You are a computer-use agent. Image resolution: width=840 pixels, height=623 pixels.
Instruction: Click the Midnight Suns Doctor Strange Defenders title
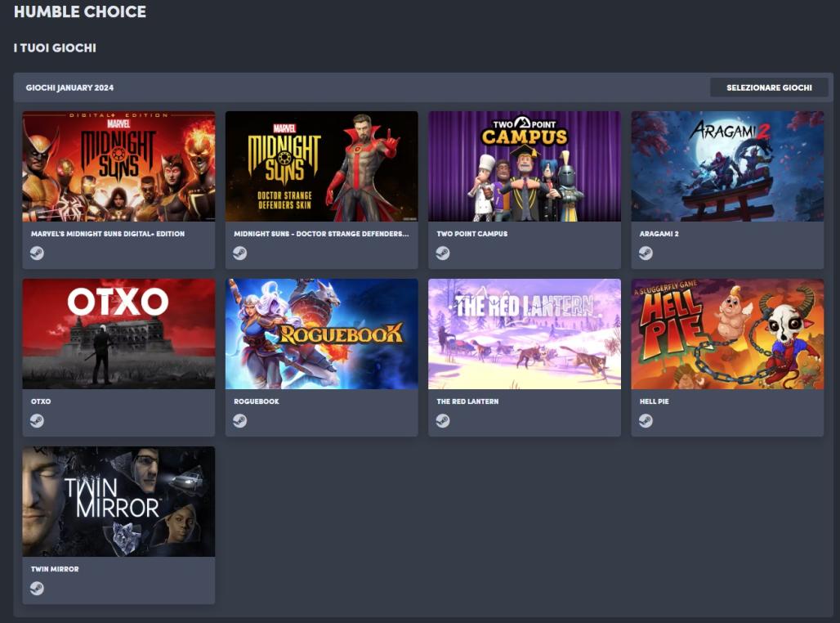point(320,234)
